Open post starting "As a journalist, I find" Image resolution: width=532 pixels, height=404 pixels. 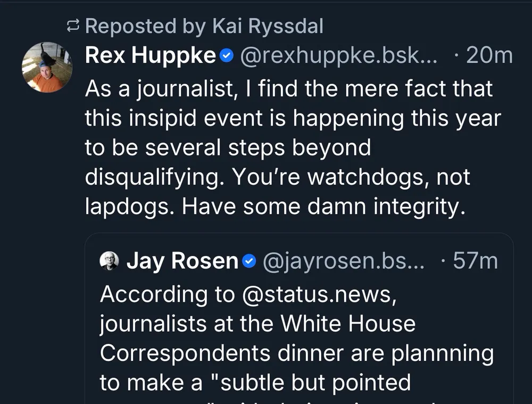(x=288, y=89)
